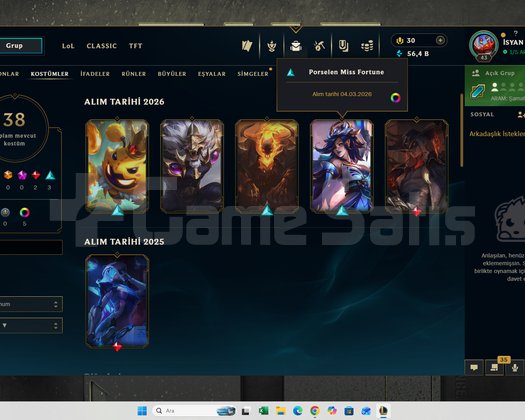The width and height of the screenshot is (525, 420).
Task: Select the fiery horned skin thumbnail
Action: click(267, 166)
